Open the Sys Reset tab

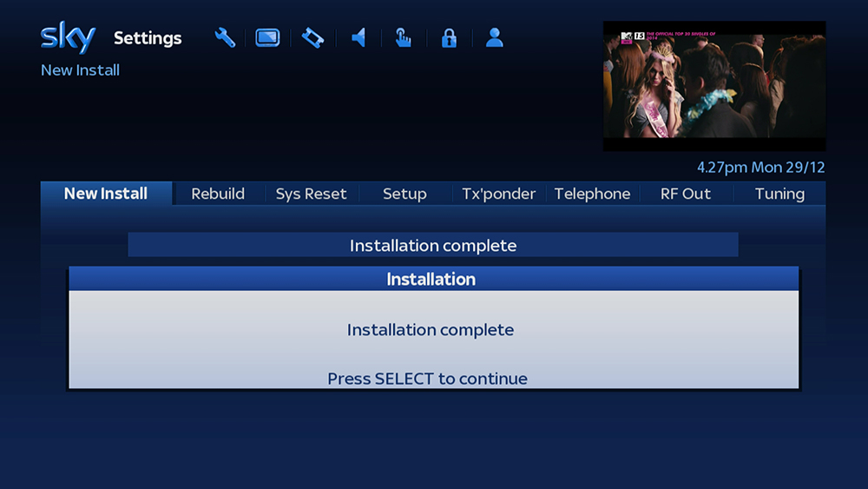tap(311, 194)
